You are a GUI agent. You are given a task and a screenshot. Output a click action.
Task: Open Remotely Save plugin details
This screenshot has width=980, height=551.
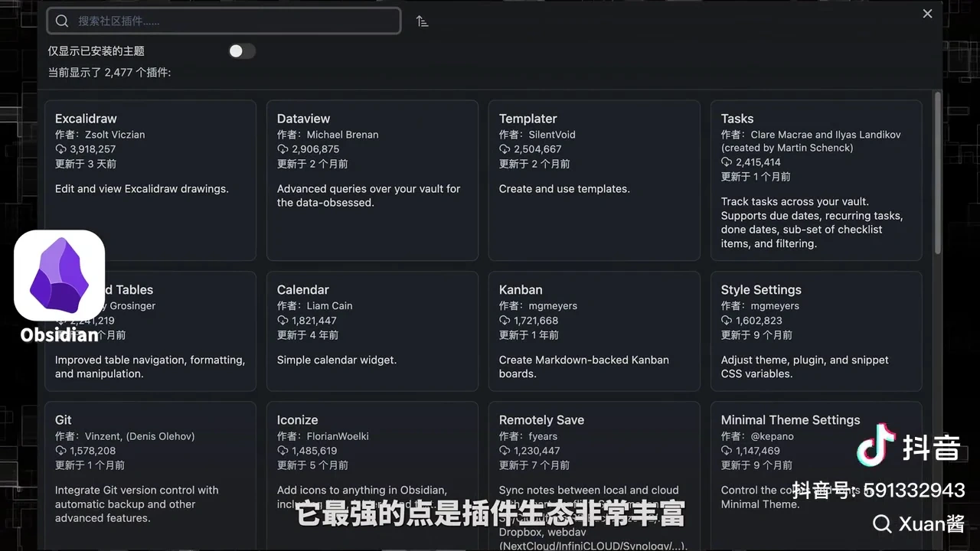pos(594,474)
